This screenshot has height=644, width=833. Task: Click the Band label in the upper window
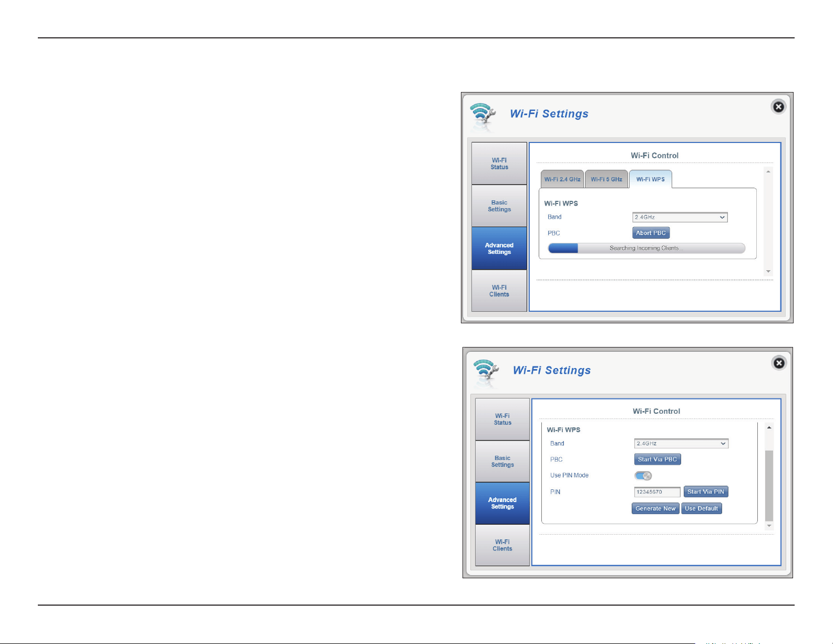pyautogui.click(x=554, y=217)
